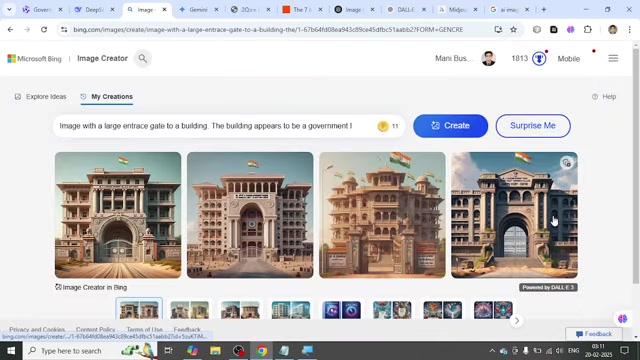Open the site information icon in the address bar

(64, 29)
